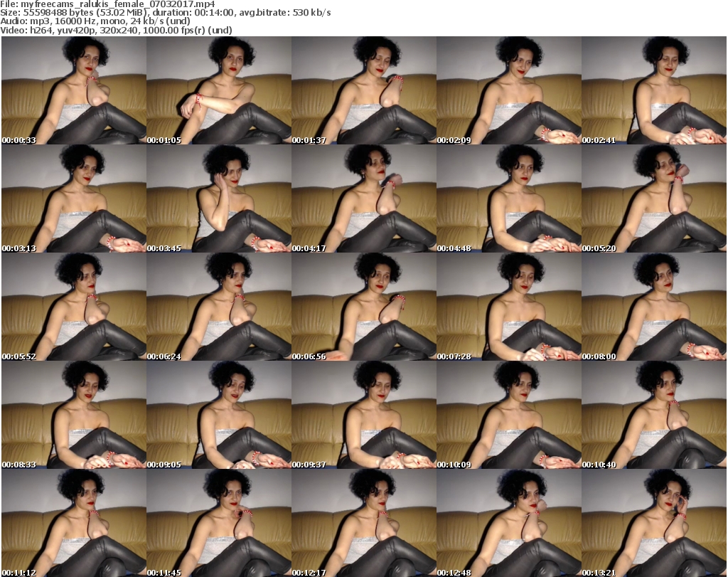
Task: Select the thumbnail stamped 00:01:05
Action: pyautogui.click(x=219, y=90)
